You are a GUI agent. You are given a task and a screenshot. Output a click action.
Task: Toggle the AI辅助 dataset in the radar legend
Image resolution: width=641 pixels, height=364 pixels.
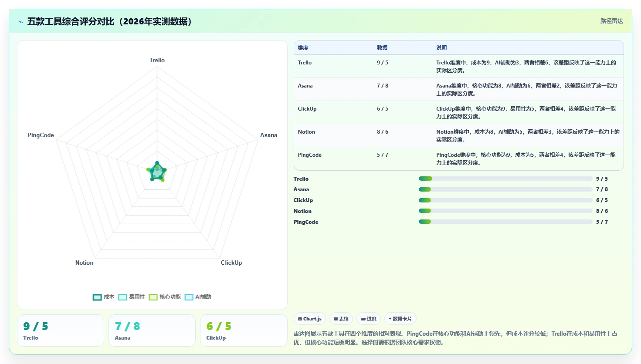pyautogui.click(x=198, y=297)
